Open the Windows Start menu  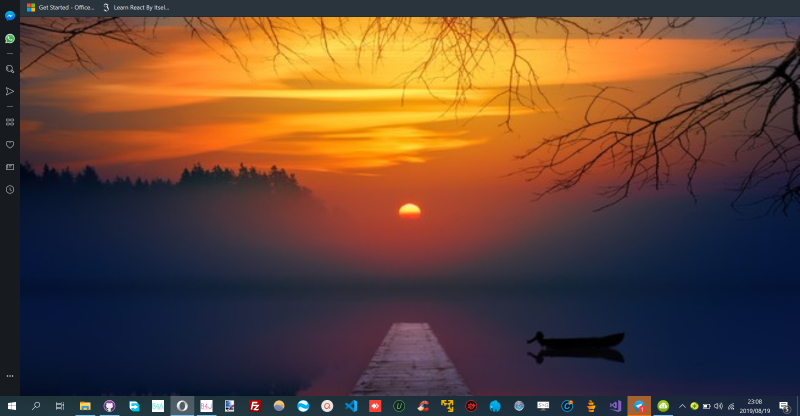[x=12, y=406]
